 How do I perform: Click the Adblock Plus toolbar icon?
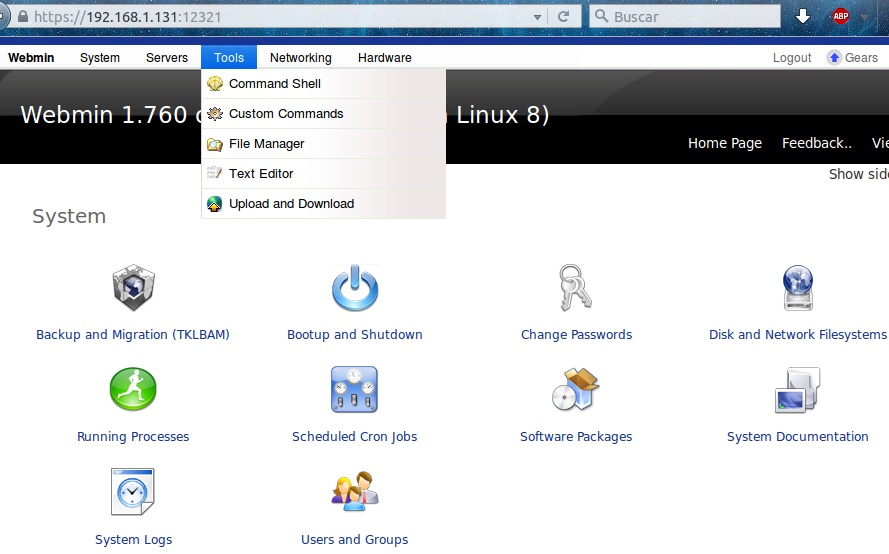(841, 16)
